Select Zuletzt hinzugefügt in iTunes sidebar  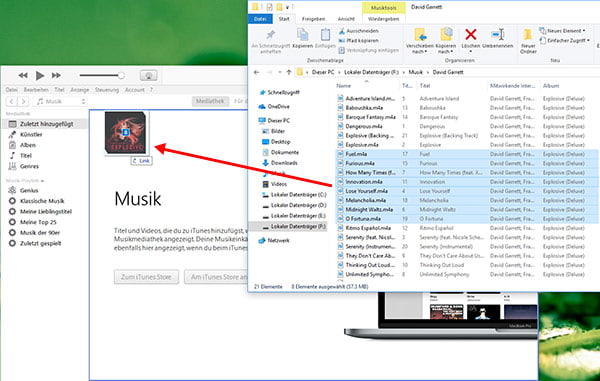pyautogui.click(x=45, y=124)
